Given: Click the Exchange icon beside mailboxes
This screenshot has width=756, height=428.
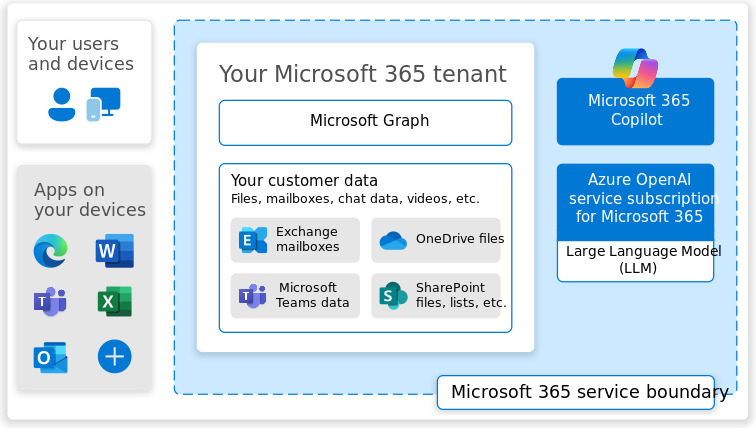Looking at the screenshot, I should 252,240.
